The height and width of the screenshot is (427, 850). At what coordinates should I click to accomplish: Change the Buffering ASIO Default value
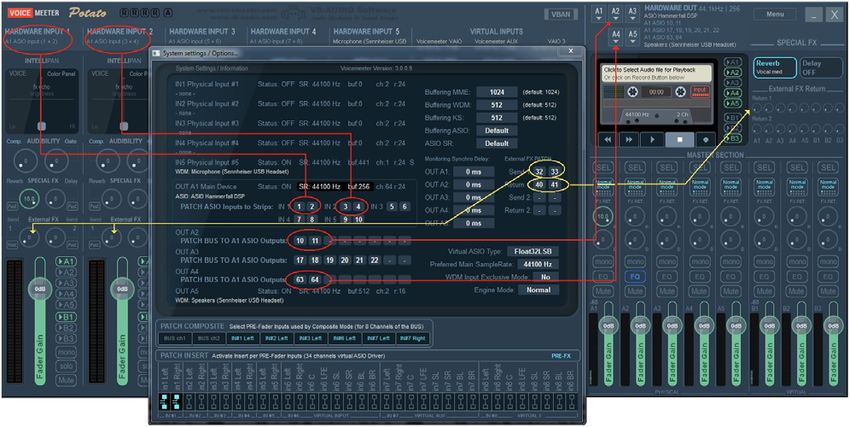click(x=497, y=131)
